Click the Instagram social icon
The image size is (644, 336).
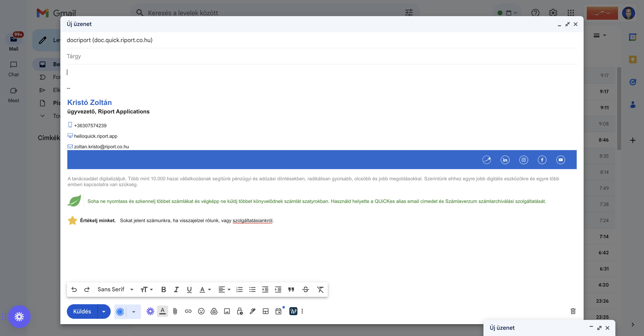point(523,159)
